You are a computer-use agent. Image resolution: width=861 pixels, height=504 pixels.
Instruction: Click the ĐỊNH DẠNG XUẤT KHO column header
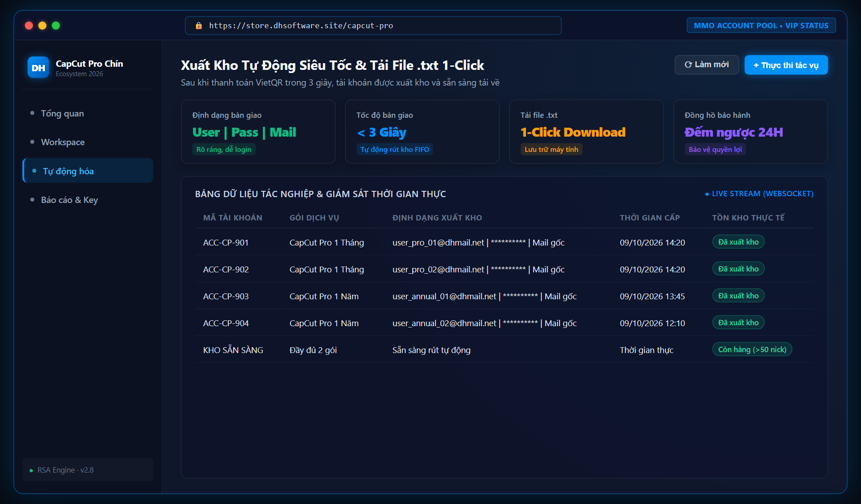pos(437,218)
